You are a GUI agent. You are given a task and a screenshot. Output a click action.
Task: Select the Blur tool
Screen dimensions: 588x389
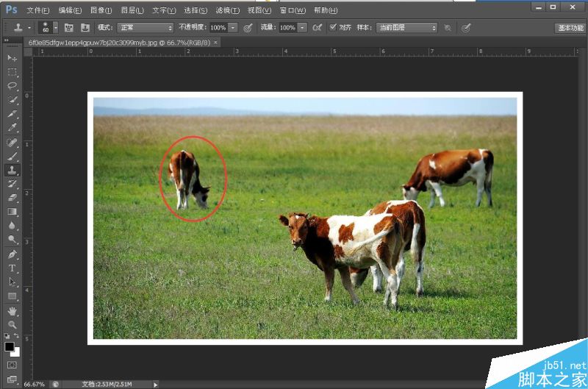coord(12,226)
